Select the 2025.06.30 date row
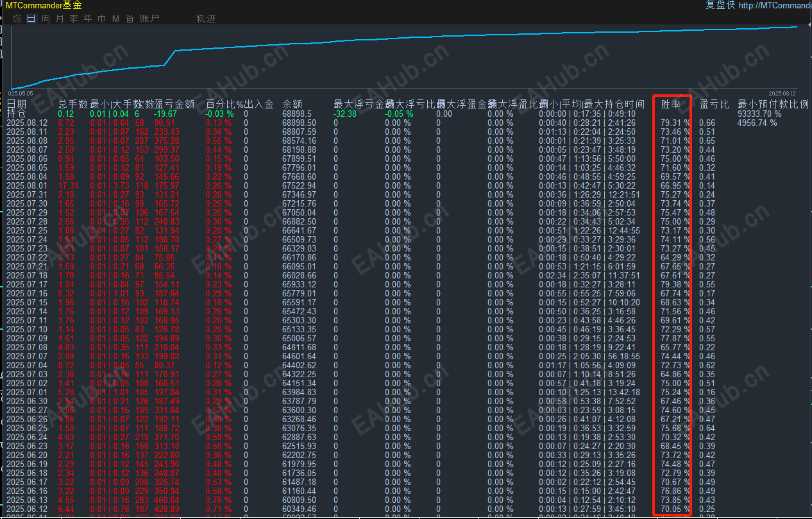Viewport: 812px width, 519px height. click(x=27, y=401)
